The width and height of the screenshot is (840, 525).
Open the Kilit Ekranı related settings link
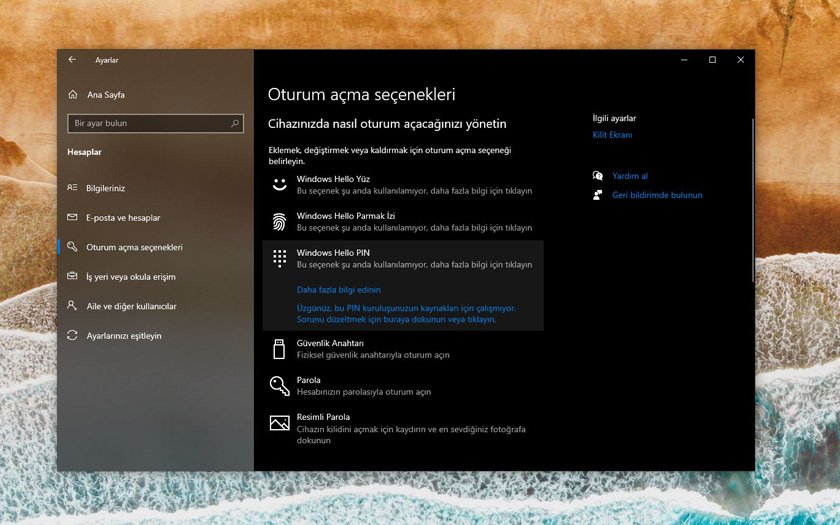[612, 135]
